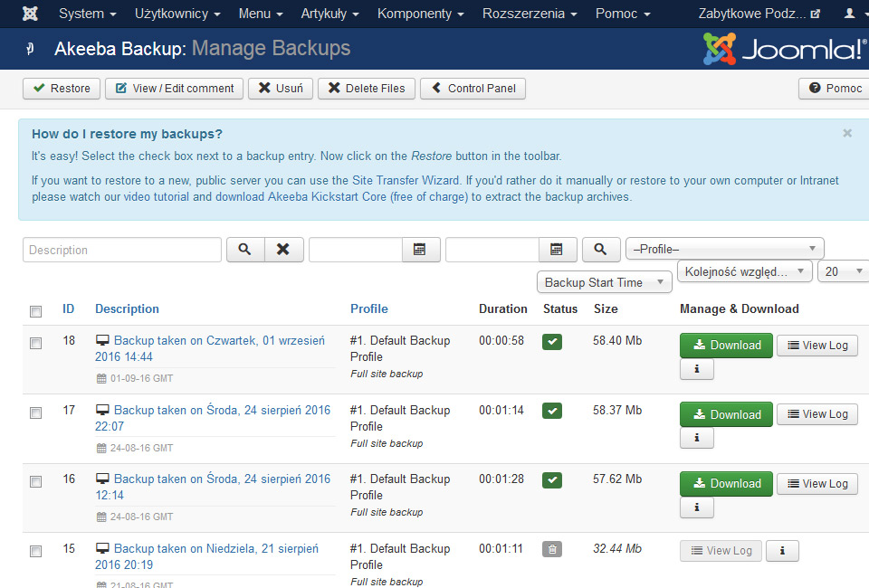Click the info button for backup 18
The width and height of the screenshot is (869, 588).
point(697,369)
